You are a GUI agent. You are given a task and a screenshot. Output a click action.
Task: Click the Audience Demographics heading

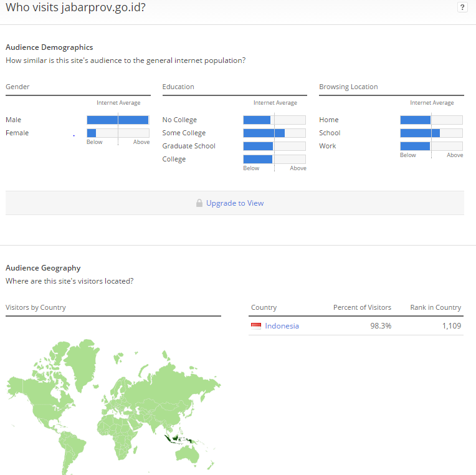pyautogui.click(x=49, y=47)
